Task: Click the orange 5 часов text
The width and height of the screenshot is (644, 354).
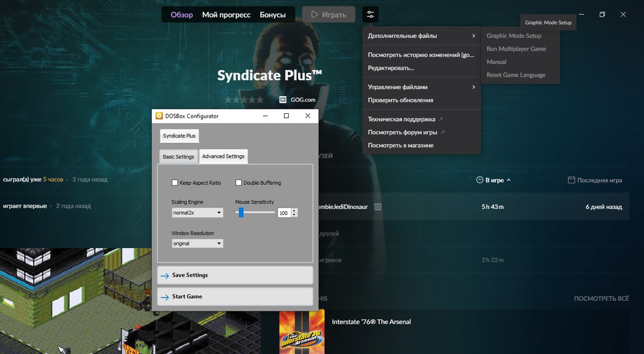Action: pos(53,179)
